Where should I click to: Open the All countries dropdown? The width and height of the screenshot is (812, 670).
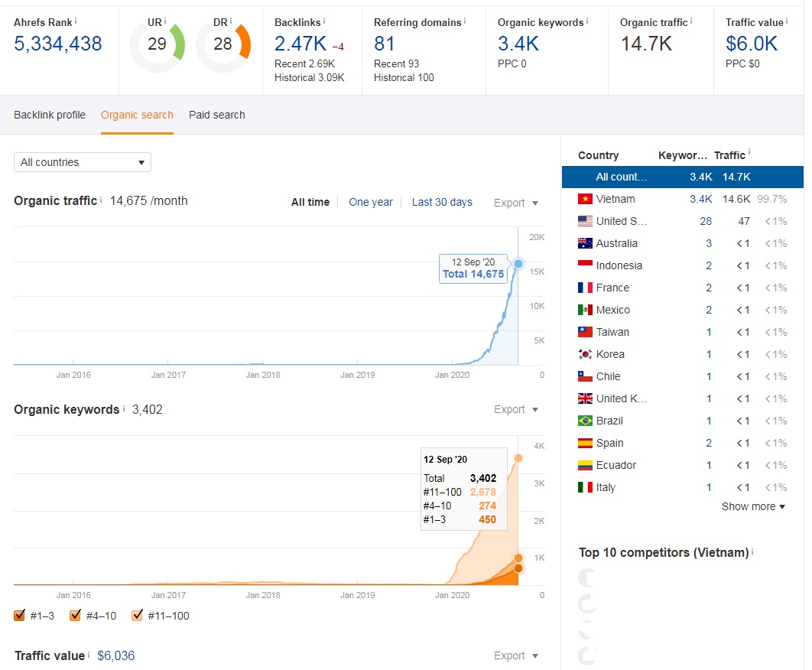point(83,162)
